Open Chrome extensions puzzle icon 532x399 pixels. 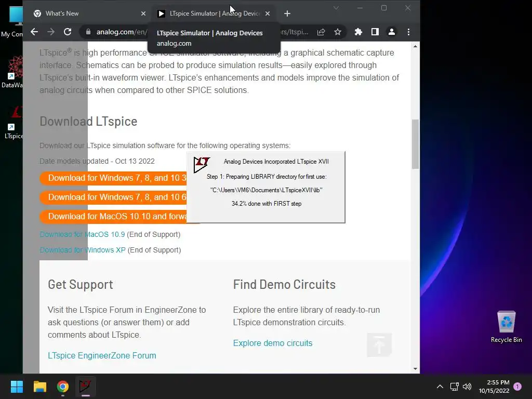[358, 32]
